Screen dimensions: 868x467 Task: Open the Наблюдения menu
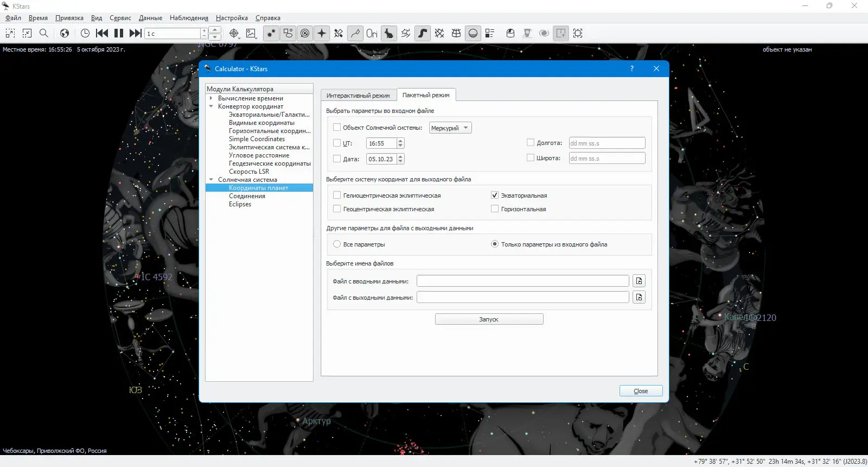pyautogui.click(x=189, y=18)
